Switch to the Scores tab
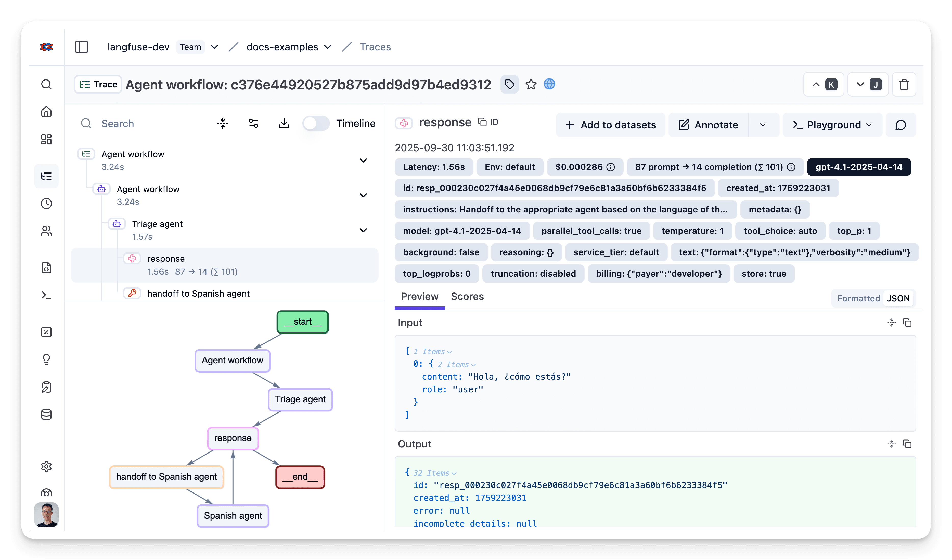The width and height of the screenshot is (952, 560). point(467,296)
